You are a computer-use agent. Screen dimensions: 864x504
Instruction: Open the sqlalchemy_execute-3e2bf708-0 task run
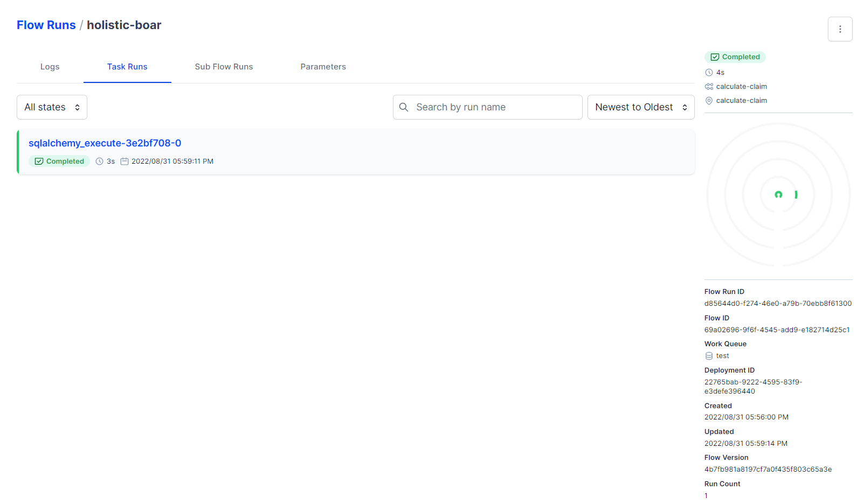tap(105, 143)
